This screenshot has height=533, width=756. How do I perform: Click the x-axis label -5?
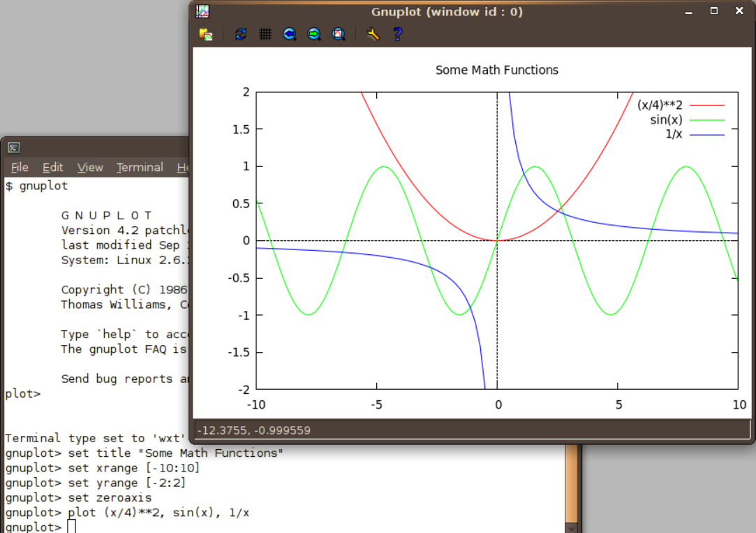pos(376,404)
